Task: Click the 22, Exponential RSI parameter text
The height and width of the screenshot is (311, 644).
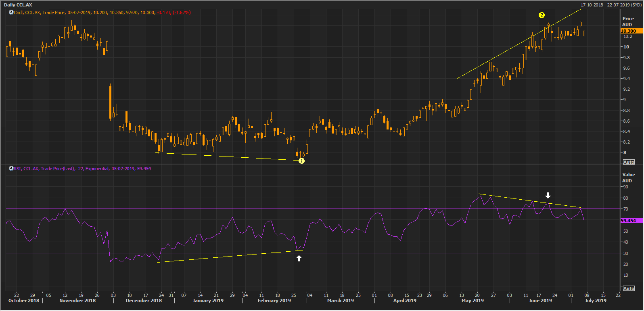Action: 93,169
